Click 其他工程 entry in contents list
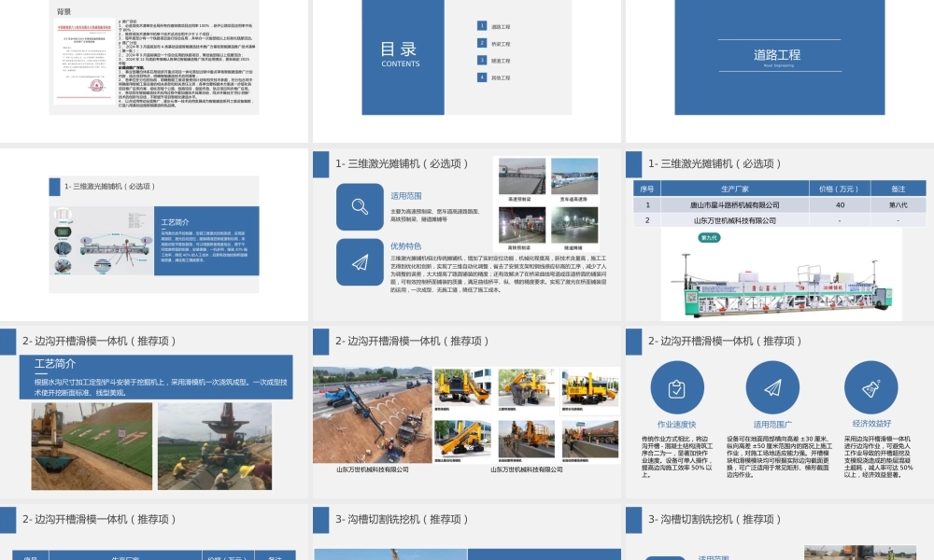Screen dimensions: 934x560 coord(501,78)
